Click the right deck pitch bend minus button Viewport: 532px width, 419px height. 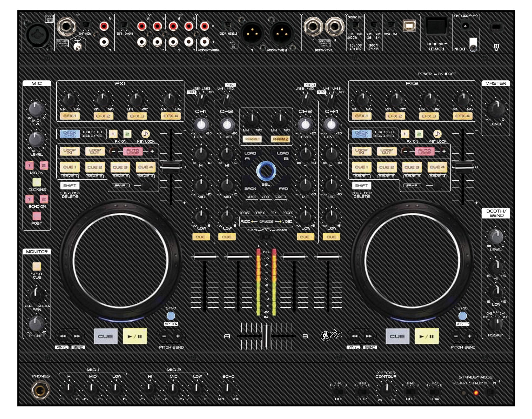click(x=456, y=336)
